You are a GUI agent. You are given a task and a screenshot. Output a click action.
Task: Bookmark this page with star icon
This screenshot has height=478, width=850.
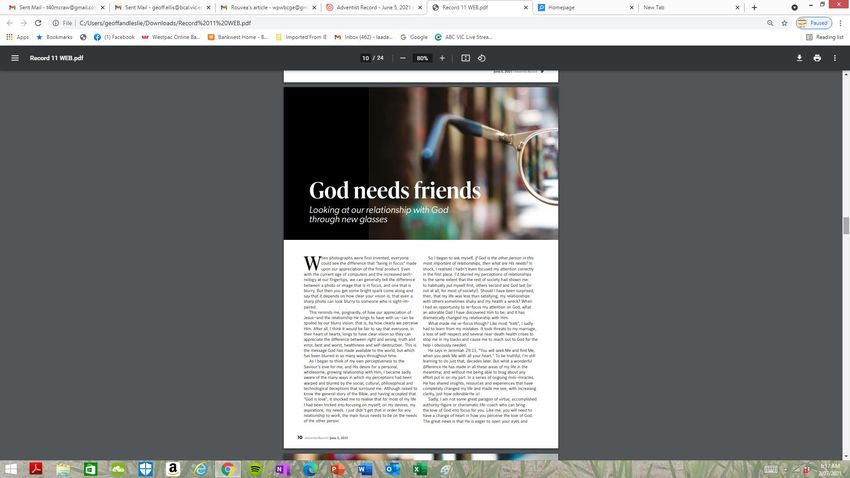tap(784, 23)
